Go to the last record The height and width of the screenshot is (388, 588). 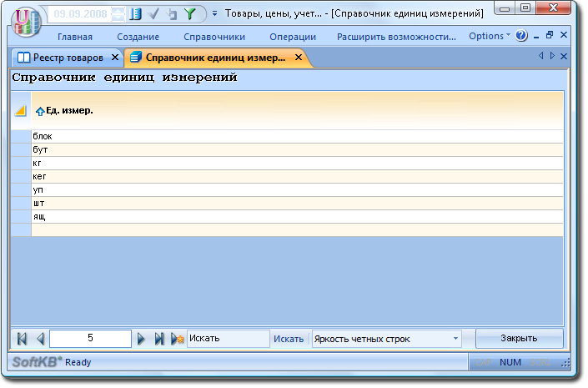(x=159, y=339)
